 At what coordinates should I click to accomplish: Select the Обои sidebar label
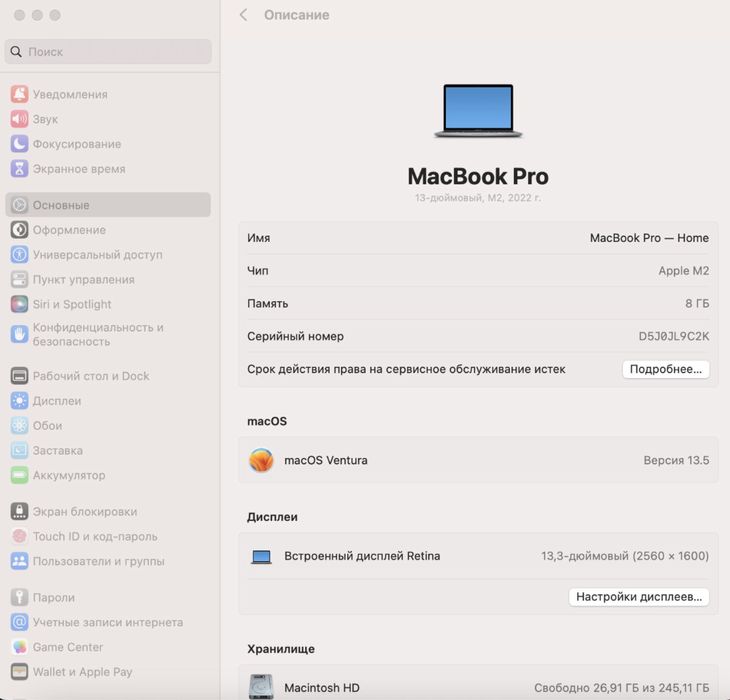tap(47, 425)
